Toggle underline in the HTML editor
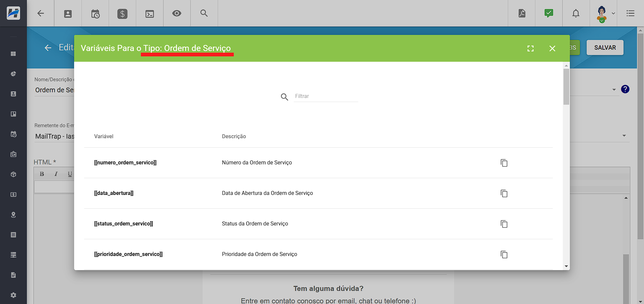The width and height of the screenshot is (644, 304). (70, 174)
